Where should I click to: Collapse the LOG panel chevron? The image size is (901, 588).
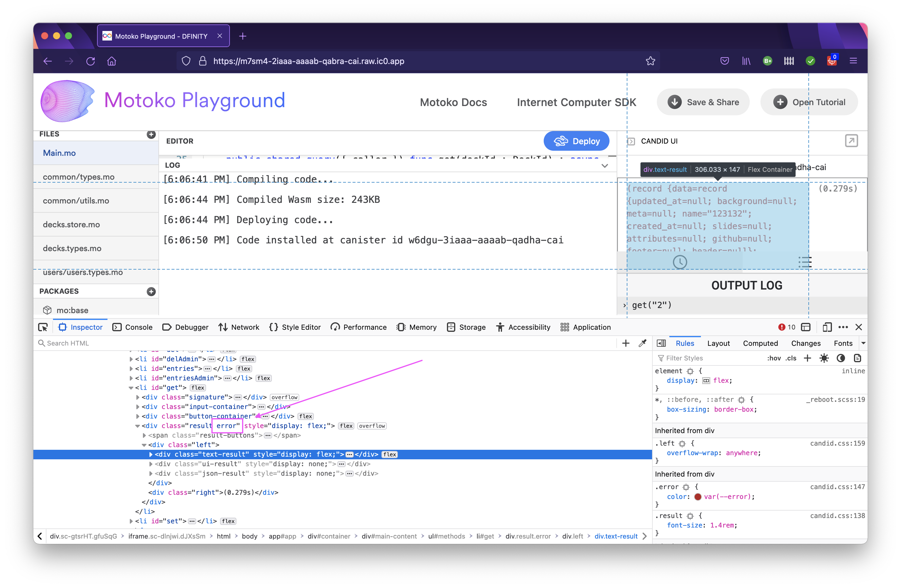604,165
